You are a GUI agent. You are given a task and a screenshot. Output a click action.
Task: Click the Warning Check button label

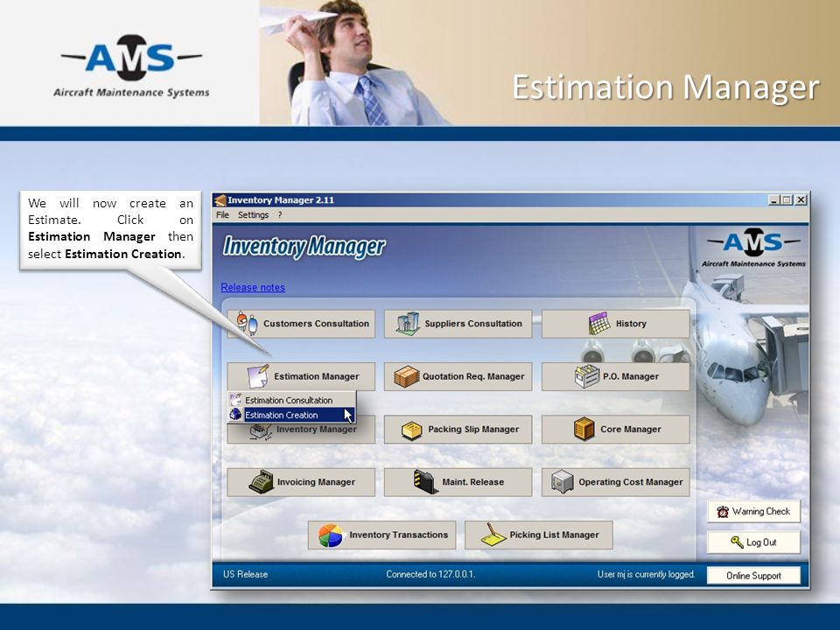(760, 512)
